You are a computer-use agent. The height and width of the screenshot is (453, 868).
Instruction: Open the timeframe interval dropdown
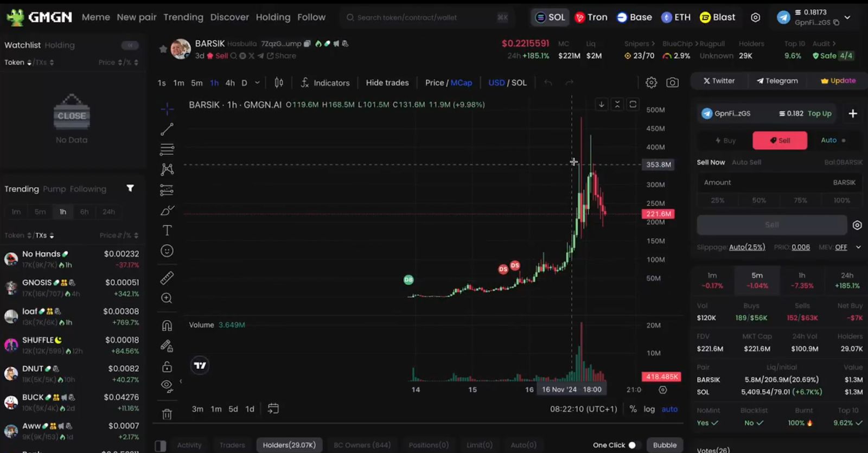click(257, 82)
